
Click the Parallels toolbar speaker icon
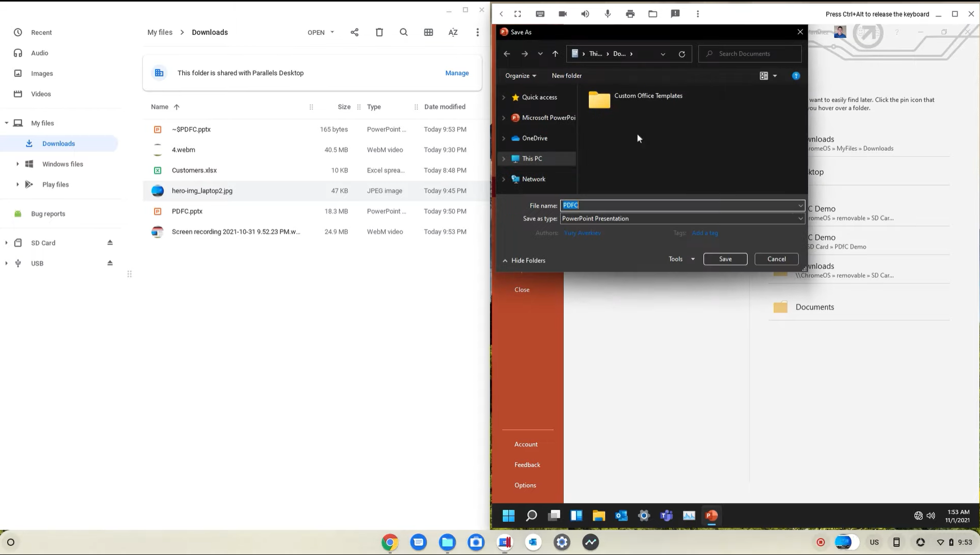(x=585, y=14)
